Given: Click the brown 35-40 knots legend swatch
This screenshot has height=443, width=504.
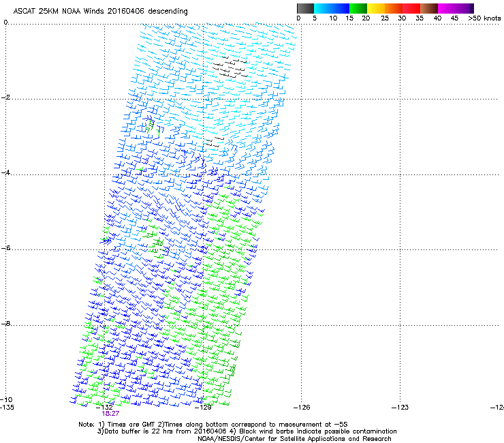Looking at the screenshot, I should point(429,8).
